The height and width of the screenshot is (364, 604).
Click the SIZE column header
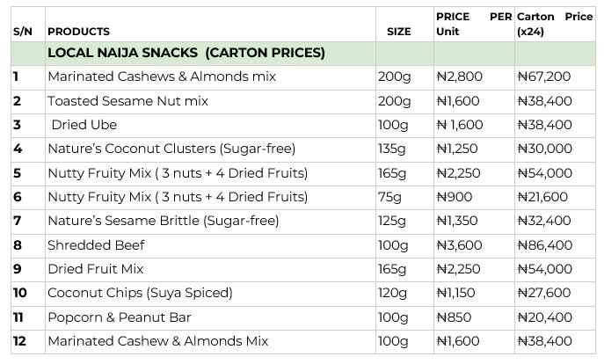point(398,32)
